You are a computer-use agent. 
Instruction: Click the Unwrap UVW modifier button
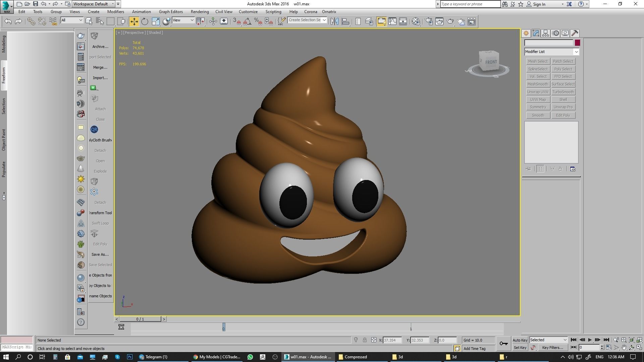point(538,92)
